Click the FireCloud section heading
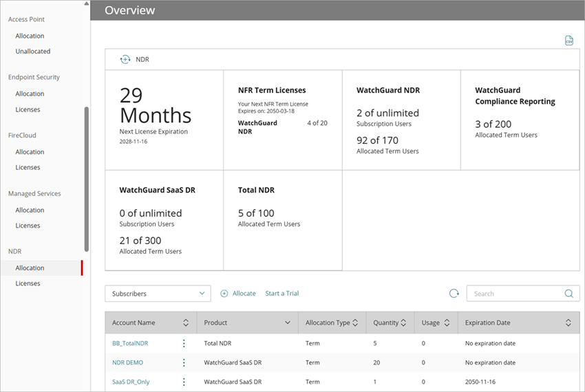The image size is (585, 392). click(x=22, y=135)
